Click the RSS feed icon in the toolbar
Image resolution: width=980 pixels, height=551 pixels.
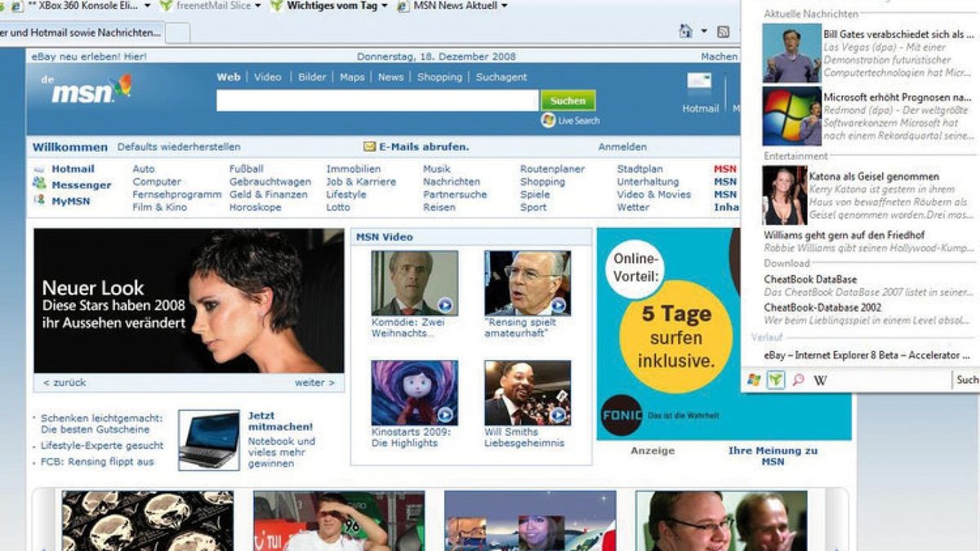pos(722,31)
